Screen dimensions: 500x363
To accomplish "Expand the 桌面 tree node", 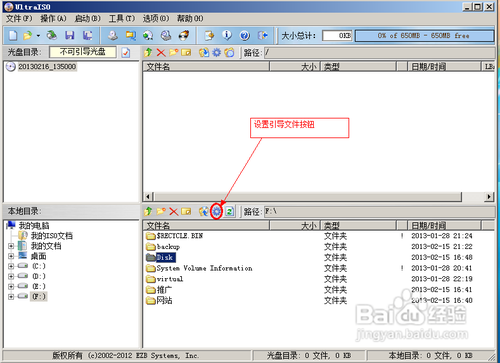I will 11,256.
